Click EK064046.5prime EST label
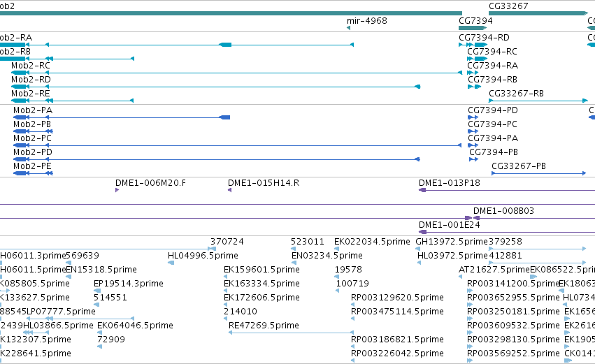 point(135,326)
